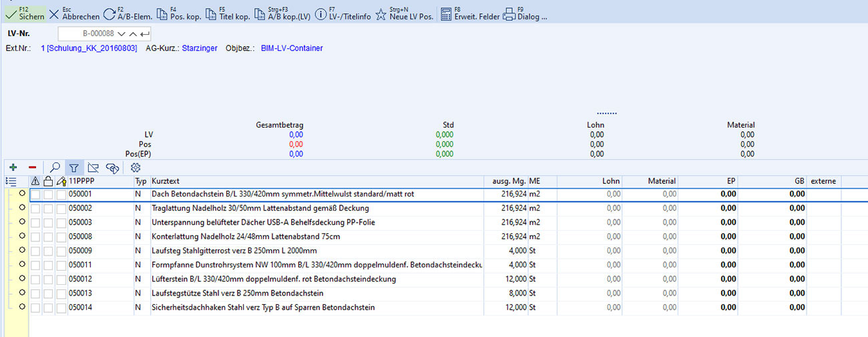Click the list outline icon in header
Viewport: 868px width, 337px height.
click(x=11, y=181)
